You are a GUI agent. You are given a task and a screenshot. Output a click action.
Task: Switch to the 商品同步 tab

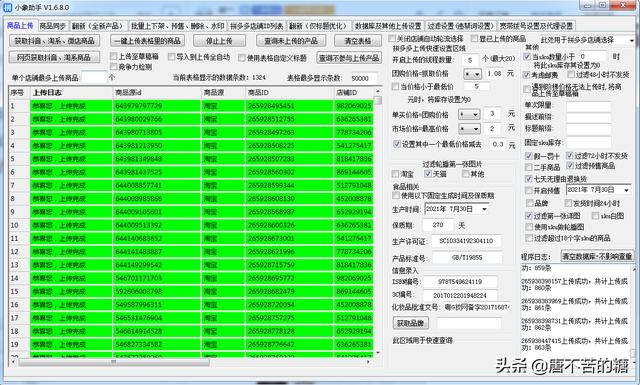[53, 26]
